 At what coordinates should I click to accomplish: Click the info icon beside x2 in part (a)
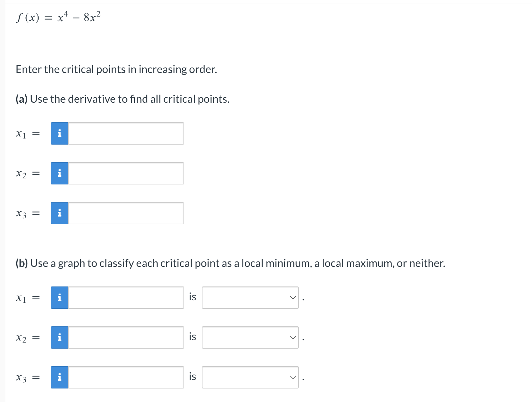click(59, 173)
